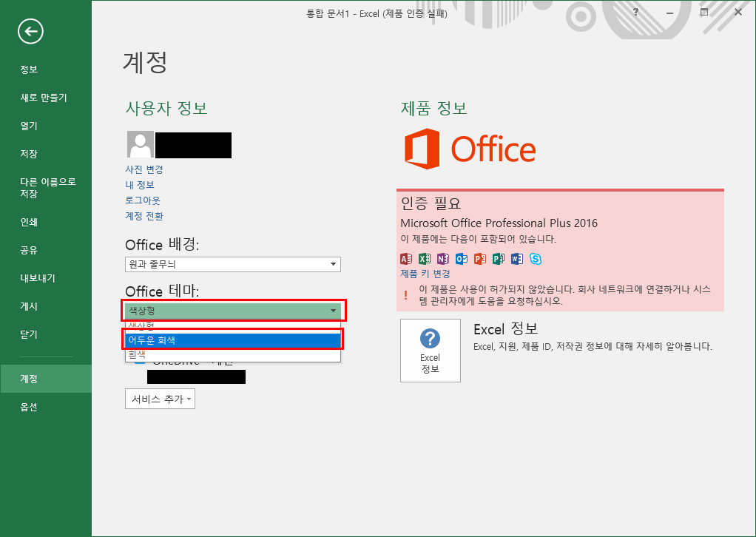Choose 어두운 회색 theme option
Image resolution: width=756 pixels, height=537 pixels.
(233, 340)
